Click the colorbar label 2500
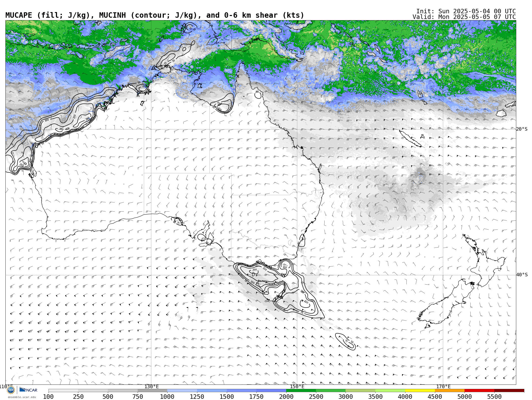This screenshot has width=532, height=400. click(x=316, y=397)
